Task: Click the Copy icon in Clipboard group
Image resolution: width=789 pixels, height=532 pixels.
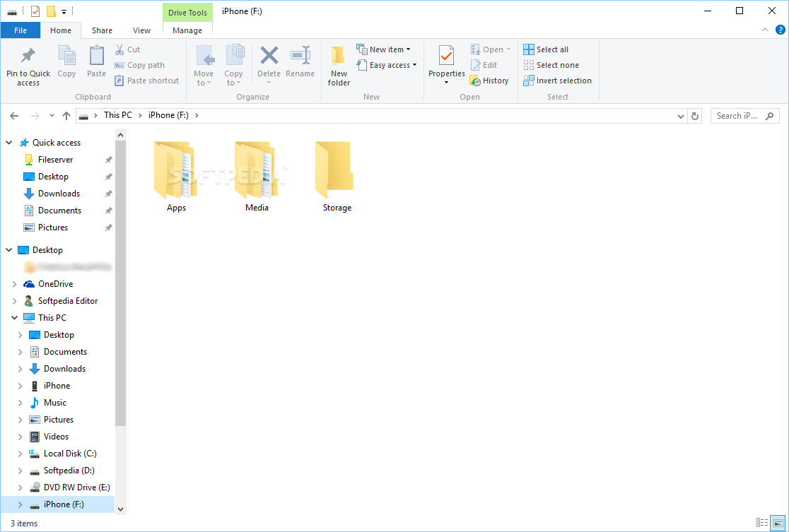Action: (x=66, y=55)
